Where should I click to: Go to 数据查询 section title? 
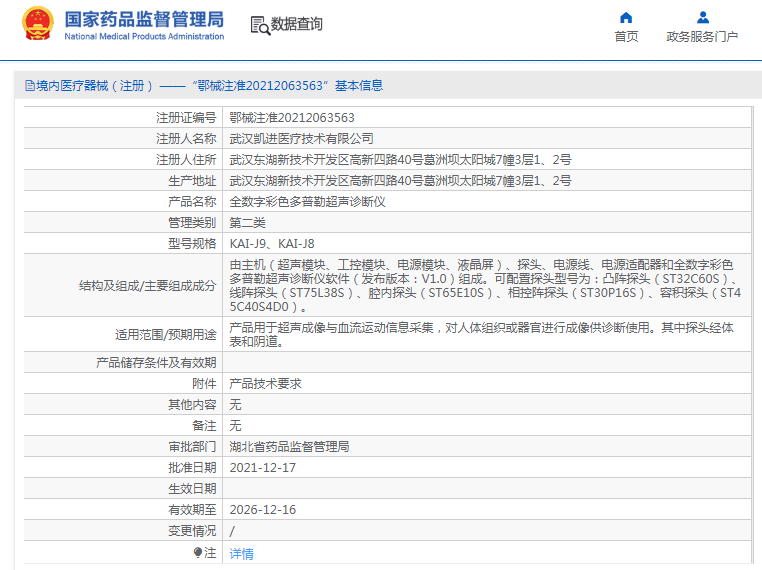pyautogui.click(x=297, y=24)
